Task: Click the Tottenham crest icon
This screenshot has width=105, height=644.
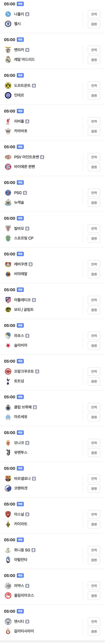Action: click(x=8, y=381)
